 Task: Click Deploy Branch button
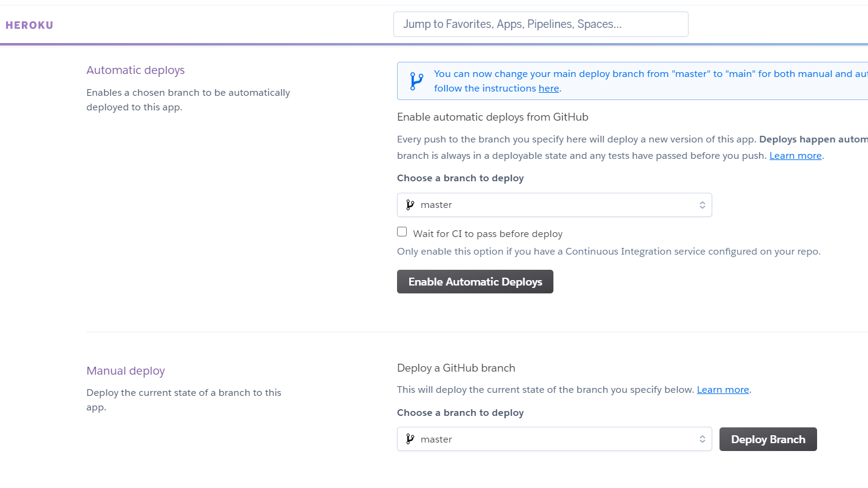[768, 440]
